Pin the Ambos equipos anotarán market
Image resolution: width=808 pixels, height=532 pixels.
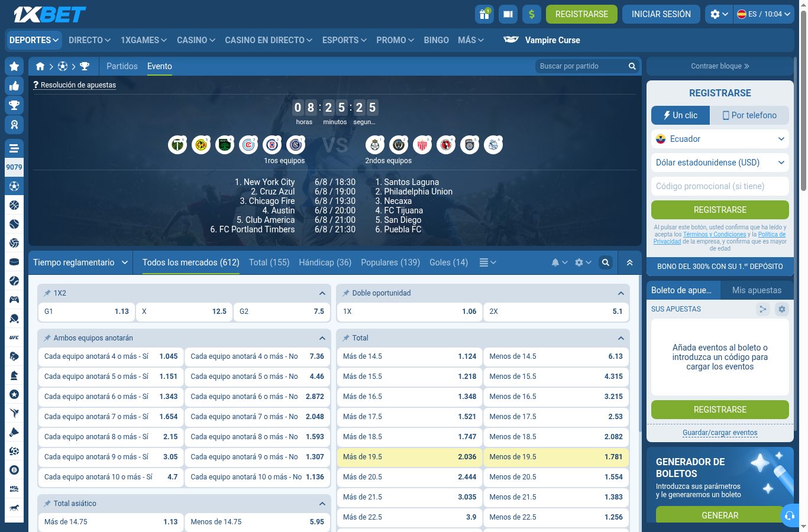(x=47, y=338)
